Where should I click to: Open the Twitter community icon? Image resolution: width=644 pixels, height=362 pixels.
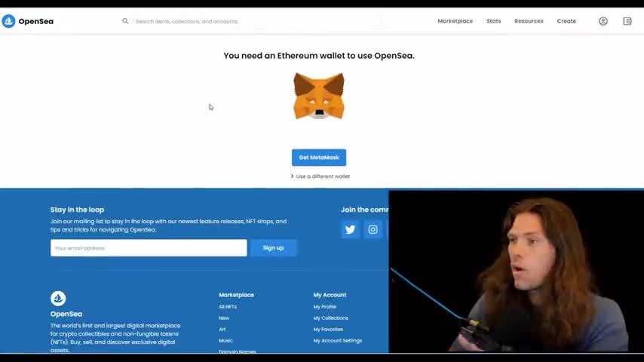pyautogui.click(x=351, y=229)
